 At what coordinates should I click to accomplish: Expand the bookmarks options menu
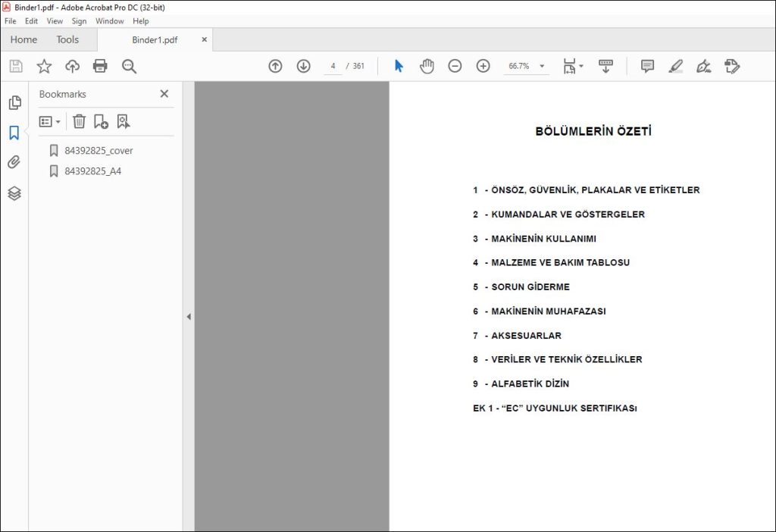49,121
